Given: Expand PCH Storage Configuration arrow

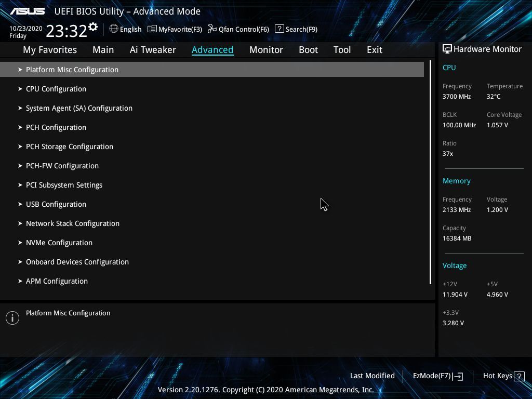Looking at the screenshot, I should click(x=20, y=147).
